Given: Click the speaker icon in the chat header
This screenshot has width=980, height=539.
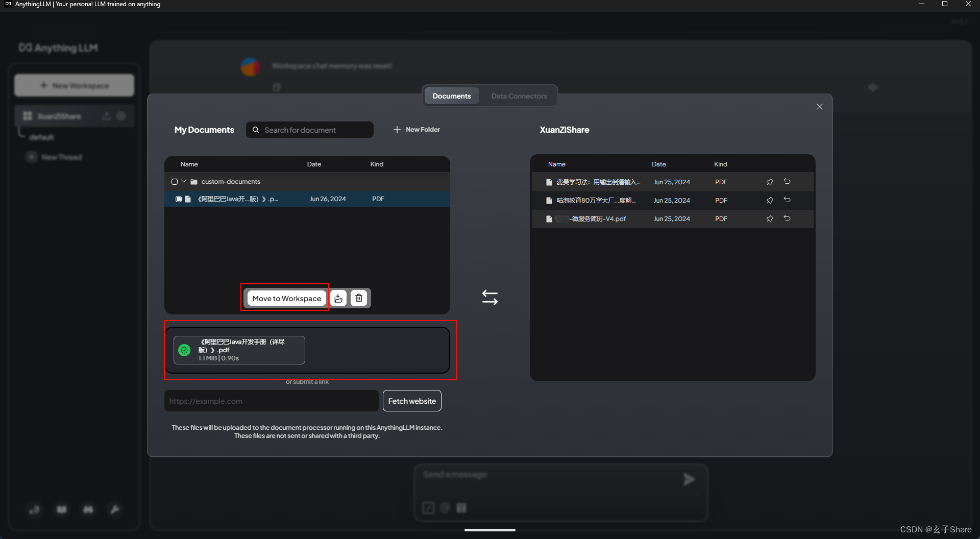Looking at the screenshot, I should click(x=873, y=87).
